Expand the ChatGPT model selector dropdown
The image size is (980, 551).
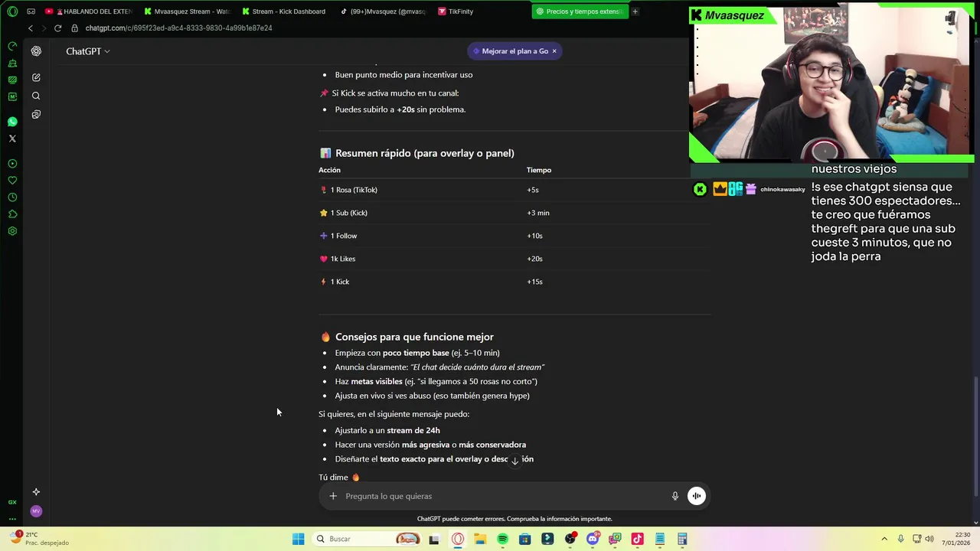87,51
